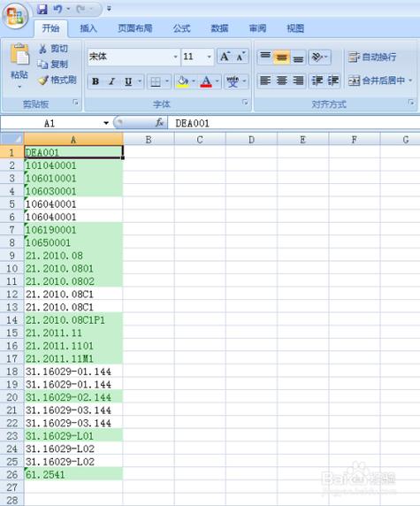Click 合并后居中 merge and center
The width and height of the screenshot is (420, 506).
click(x=376, y=80)
